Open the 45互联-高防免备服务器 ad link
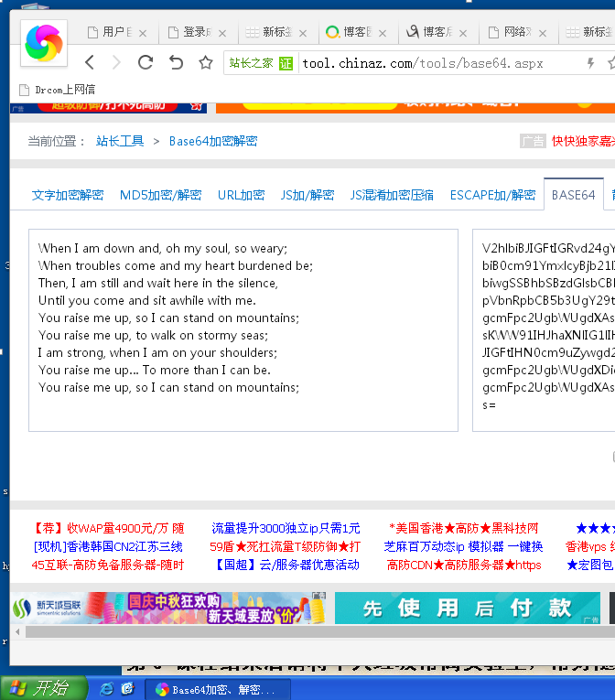Viewport: 615px width, 700px height. (108, 565)
